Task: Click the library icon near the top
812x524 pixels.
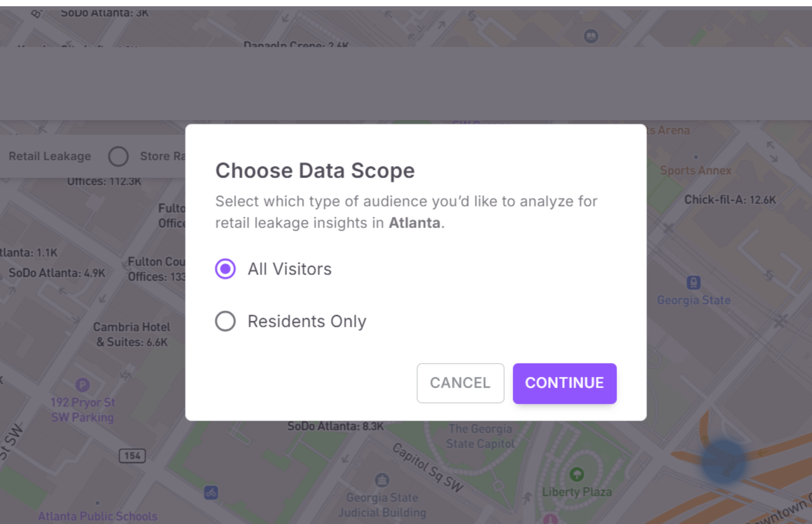Action: pos(591,36)
